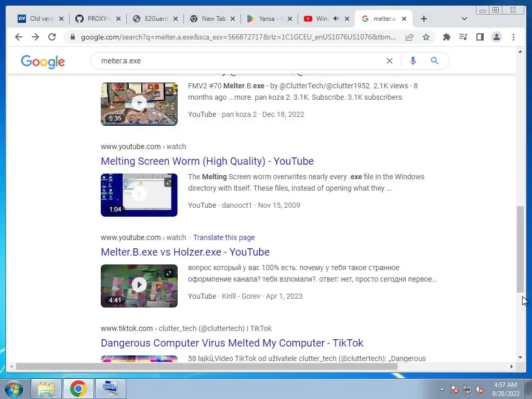532x399 pixels.
Task: Reload the current page
Action: click(x=52, y=37)
